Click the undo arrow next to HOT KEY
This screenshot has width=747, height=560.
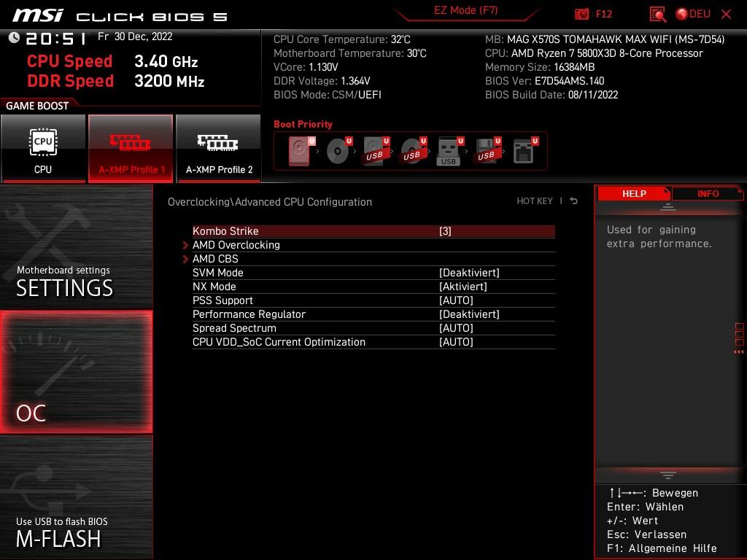coord(573,201)
